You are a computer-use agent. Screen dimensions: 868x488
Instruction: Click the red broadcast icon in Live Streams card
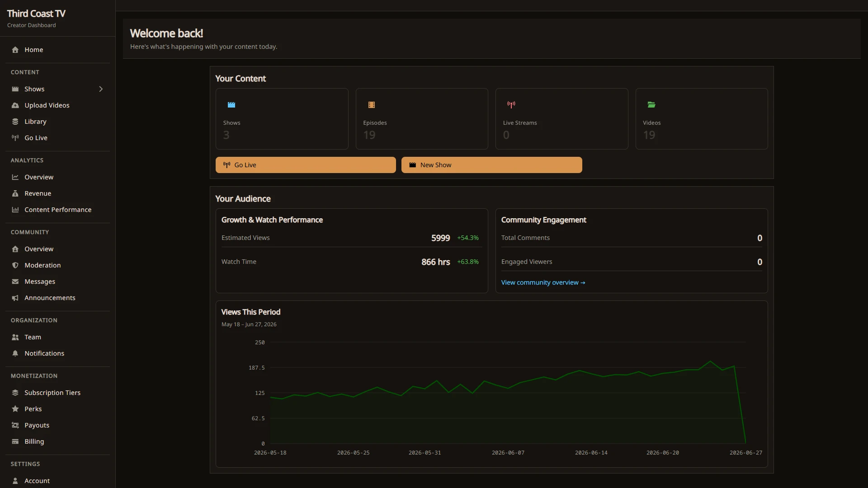(511, 105)
